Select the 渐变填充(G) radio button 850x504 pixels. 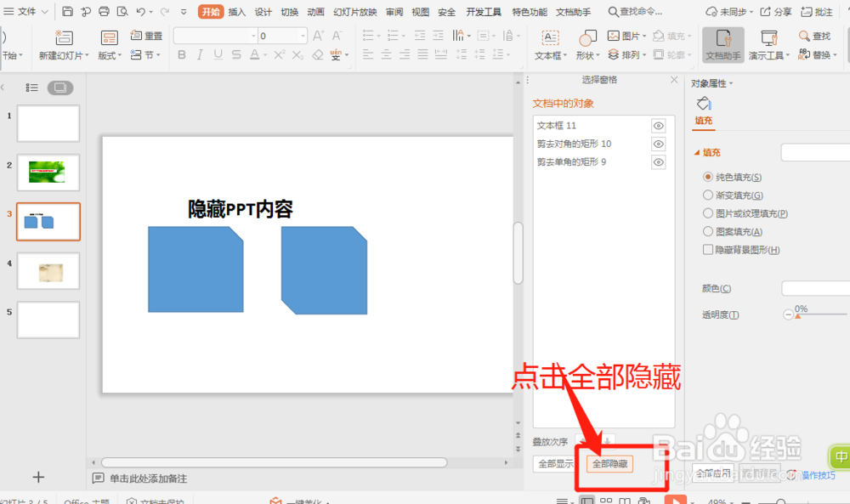tap(707, 195)
